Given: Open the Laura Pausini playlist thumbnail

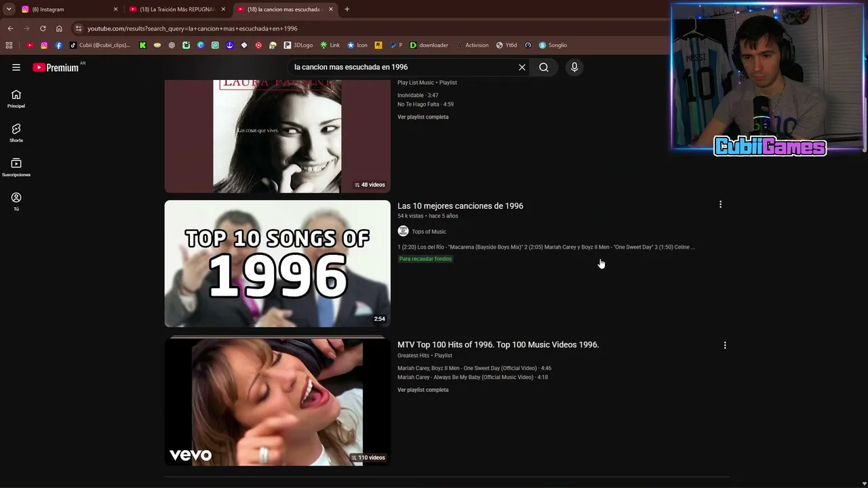Looking at the screenshot, I should click(x=277, y=136).
